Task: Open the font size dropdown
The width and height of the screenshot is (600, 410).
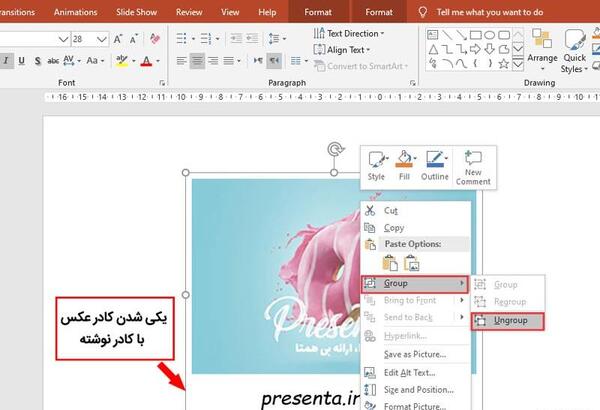Action: click(101, 39)
